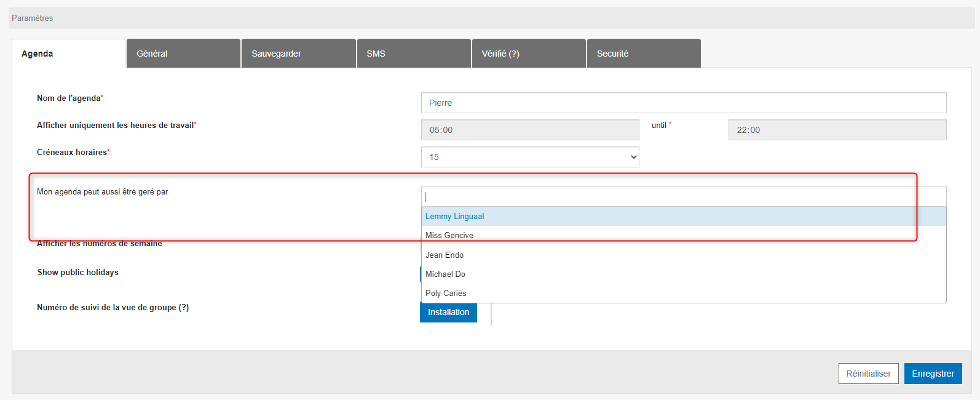Image resolution: width=980 pixels, height=400 pixels.
Task: Choose Lemmy Linguaal from the list
Action: (x=682, y=216)
